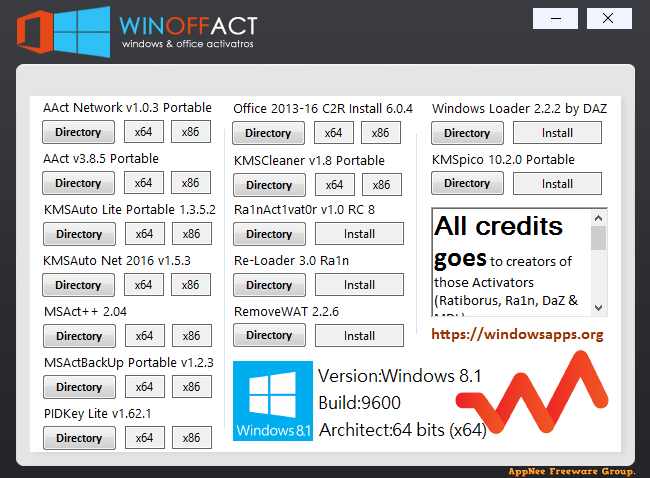Start KMSCleaner v1.8 x64

coord(335,184)
